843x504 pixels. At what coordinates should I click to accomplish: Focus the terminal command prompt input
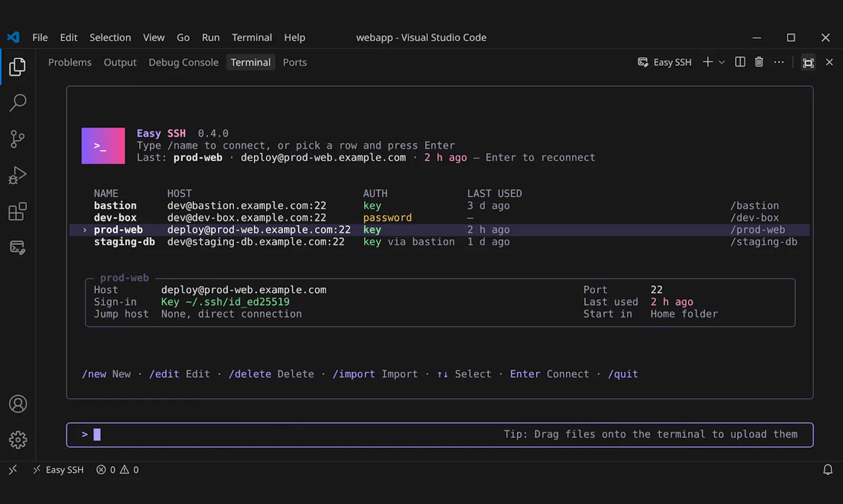point(440,435)
